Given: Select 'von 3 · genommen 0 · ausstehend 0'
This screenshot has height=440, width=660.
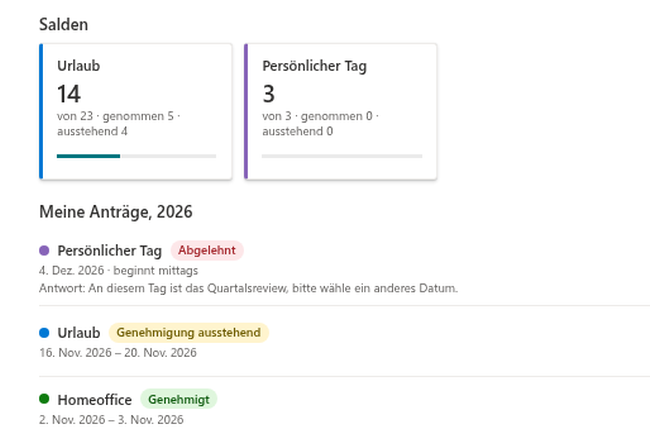Looking at the screenshot, I should [320, 124].
